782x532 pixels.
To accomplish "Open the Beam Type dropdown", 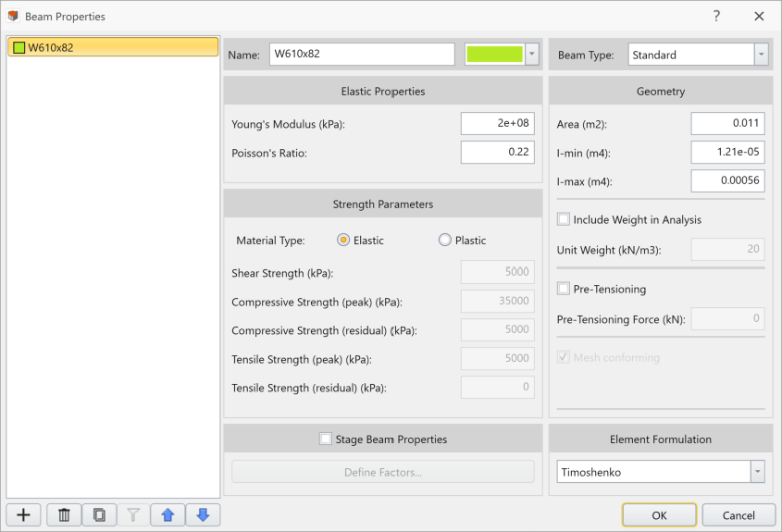I will [761, 55].
